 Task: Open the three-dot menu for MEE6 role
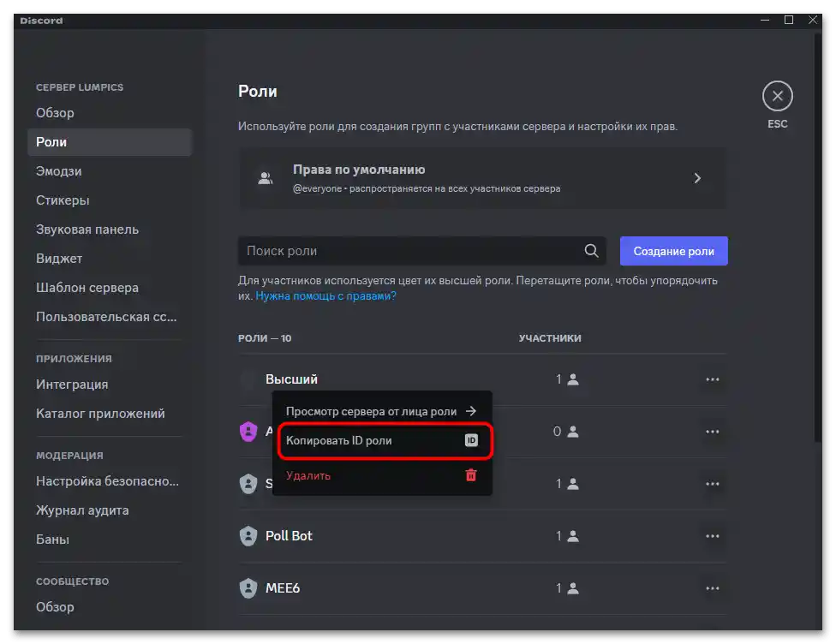[714, 588]
